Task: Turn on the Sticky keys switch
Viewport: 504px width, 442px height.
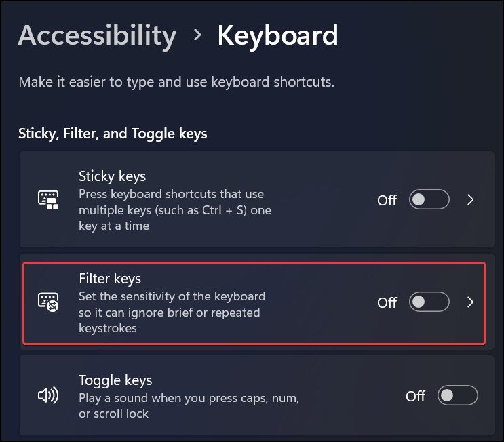Action: [x=429, y=200]
